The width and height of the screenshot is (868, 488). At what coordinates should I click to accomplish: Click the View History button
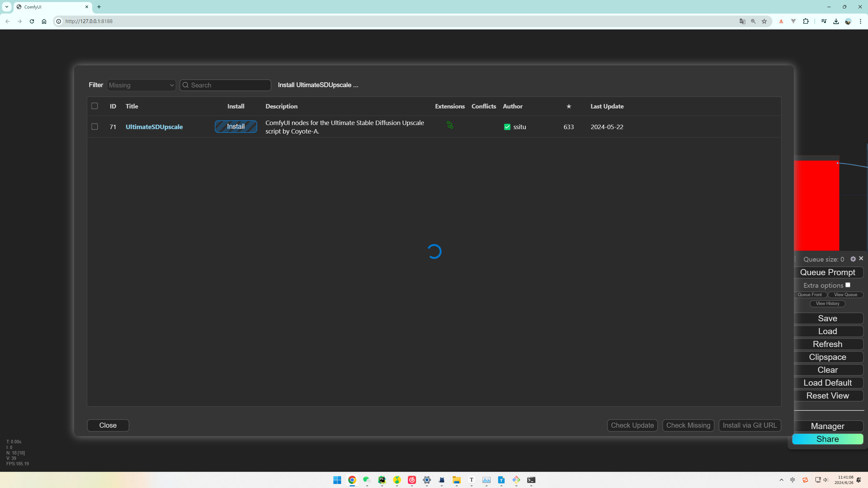(x=828, y=304)
